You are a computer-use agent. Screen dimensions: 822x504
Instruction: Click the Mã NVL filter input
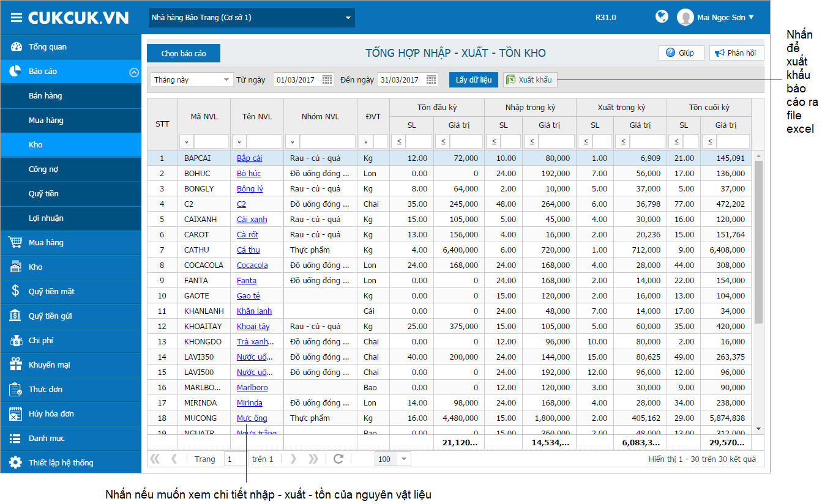tap(211, 142)
